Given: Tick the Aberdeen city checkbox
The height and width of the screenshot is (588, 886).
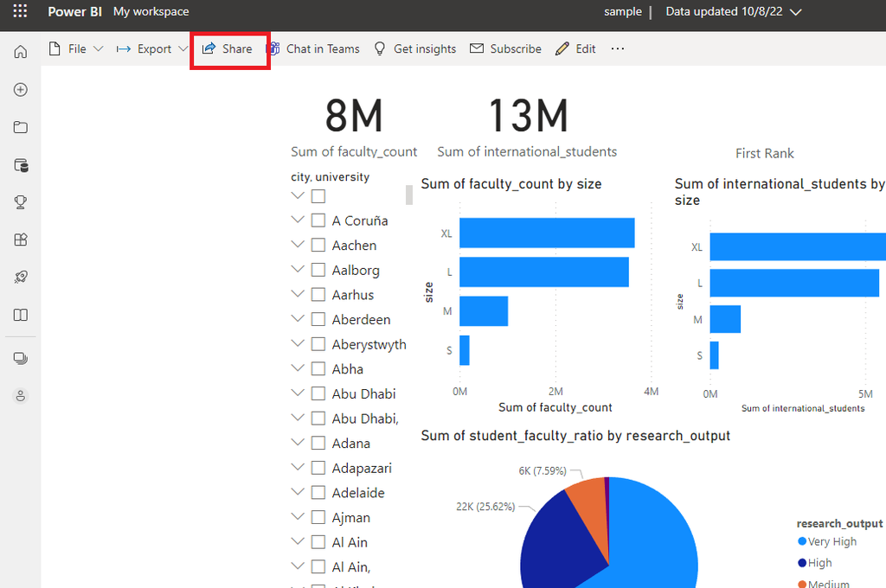Looking at the screenshot, I should (x=318, y=320).
